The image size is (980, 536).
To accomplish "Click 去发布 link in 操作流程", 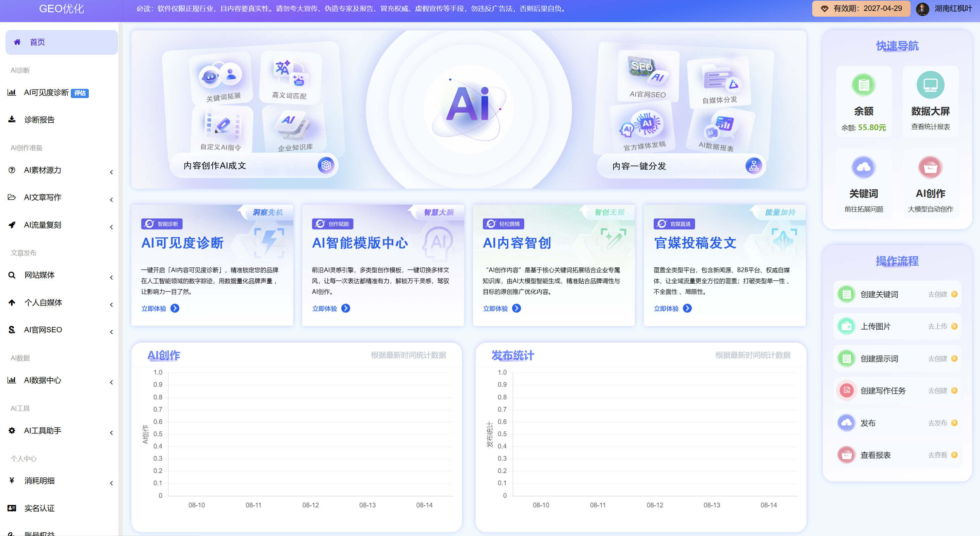I will click(x=937, y=423).
